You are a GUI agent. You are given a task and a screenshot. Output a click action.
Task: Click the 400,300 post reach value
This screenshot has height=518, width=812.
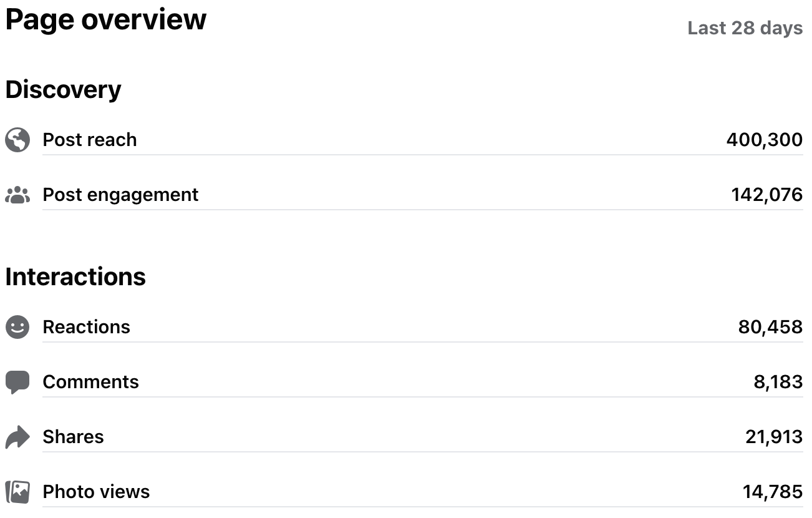pyautogui.click(x=764, y=140)
